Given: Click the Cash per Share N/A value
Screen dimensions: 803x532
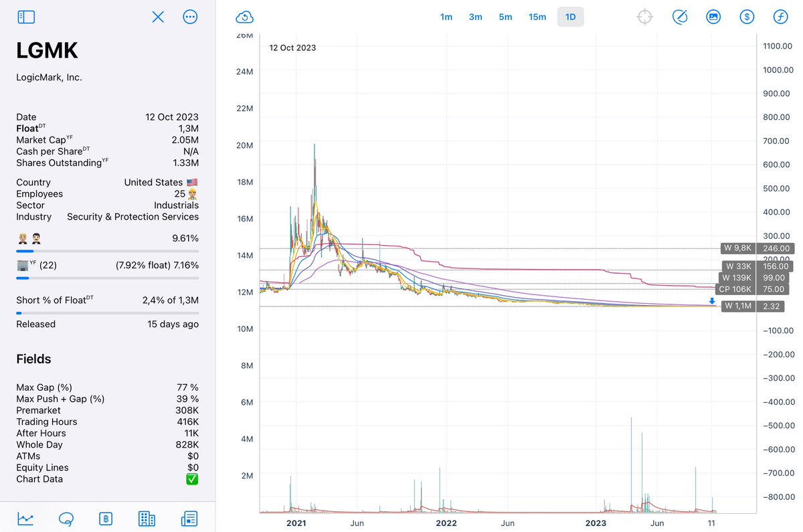Looking at the screenshot, I should 190,151.
